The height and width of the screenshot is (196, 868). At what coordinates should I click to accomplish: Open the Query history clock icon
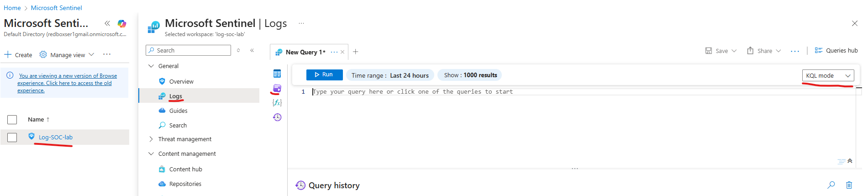(277, 117)
